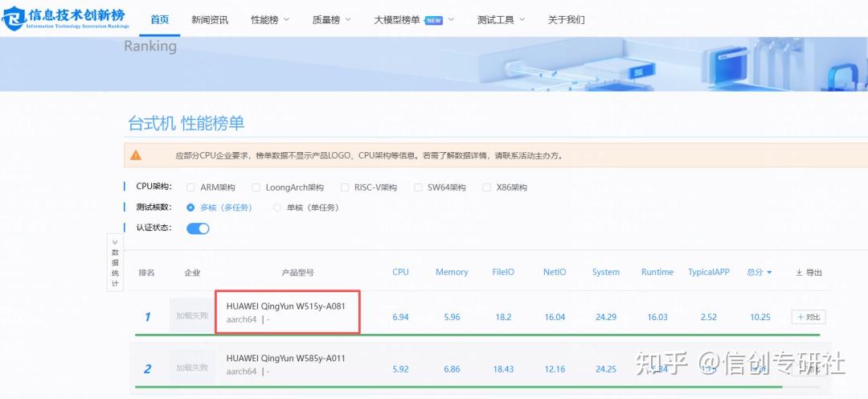Check the RISC-V架构 checkbox
This screenshot has width=868, height=399.
tap(345, 187)
